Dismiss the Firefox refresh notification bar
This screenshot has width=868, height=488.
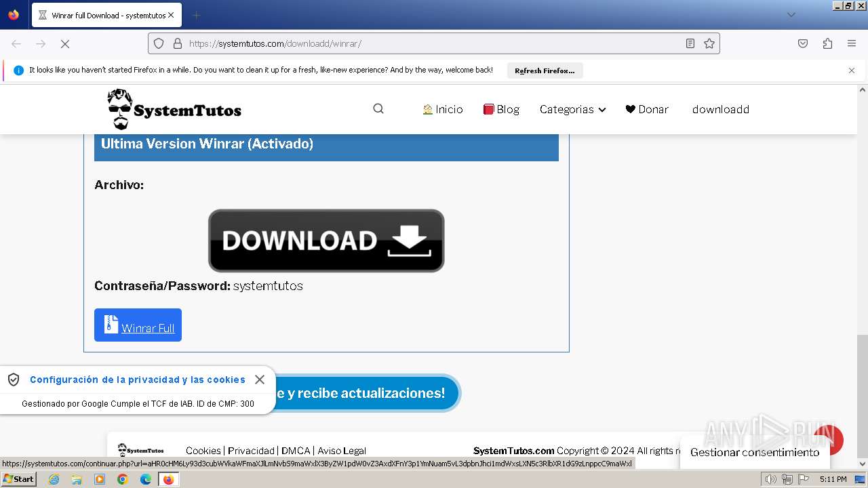click(x=852, y=70)
